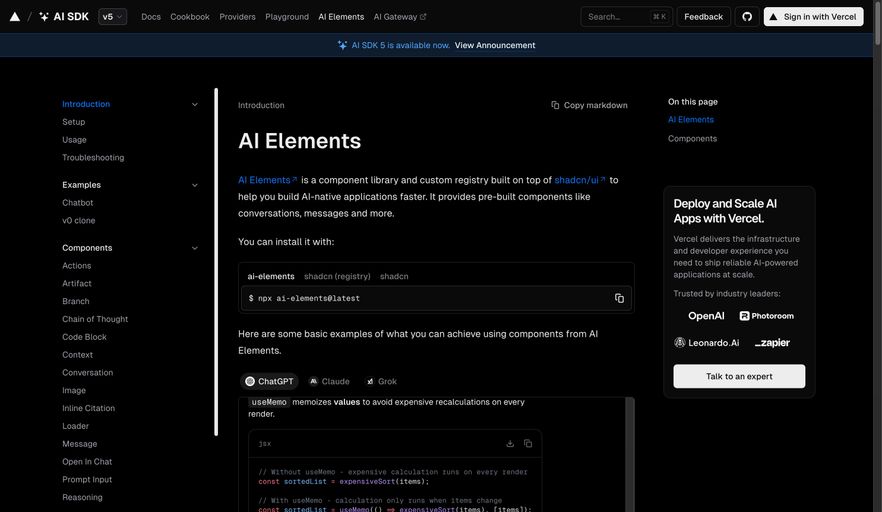Select the ChatGPT example tab
Image resolution: width=882 pixels, height=512 pixels.
(x=270, y=381)
